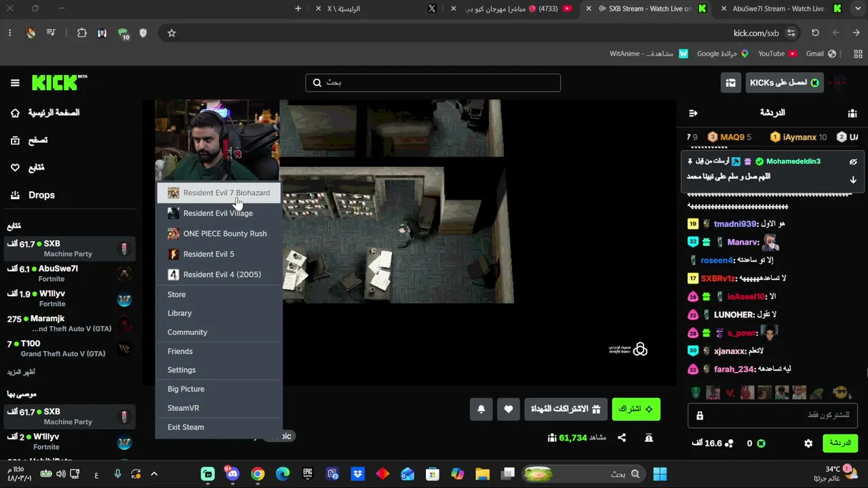Click the احصل على KICKs button
The image size is (868, 488).
pos(785,83)
